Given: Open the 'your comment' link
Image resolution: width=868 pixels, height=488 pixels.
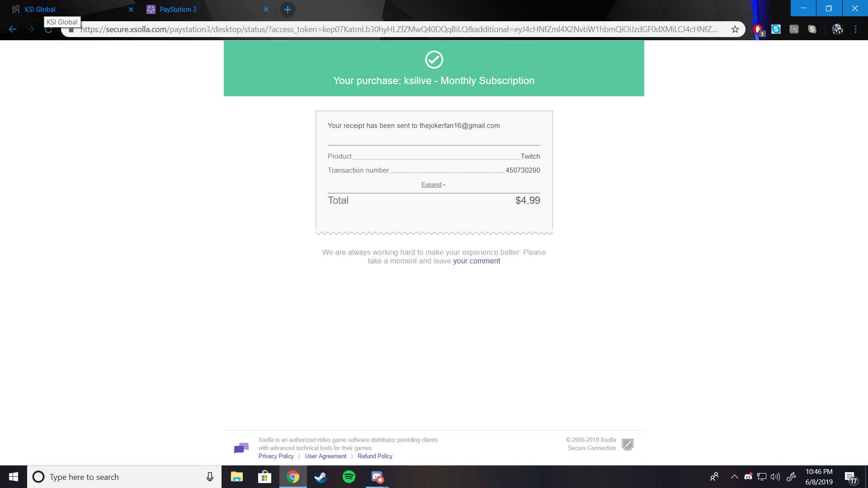Looking at the screenshot, I should pos(476,261).
